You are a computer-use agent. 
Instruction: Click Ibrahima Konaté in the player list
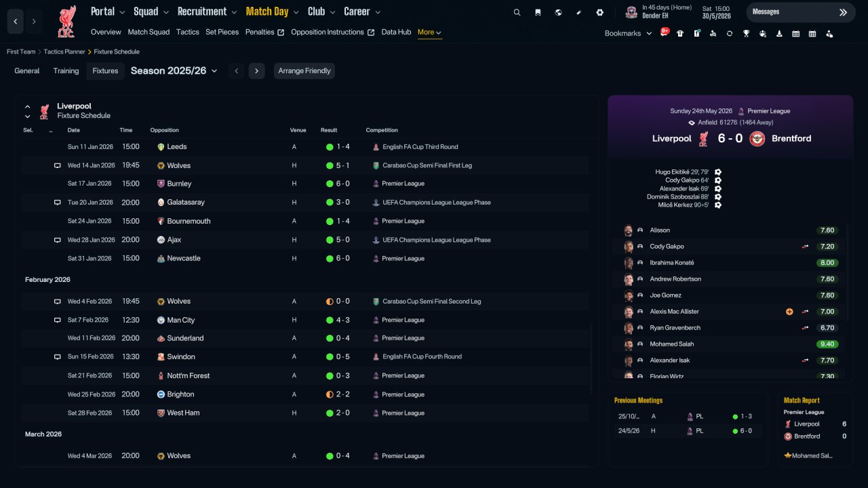click(671, 263)
